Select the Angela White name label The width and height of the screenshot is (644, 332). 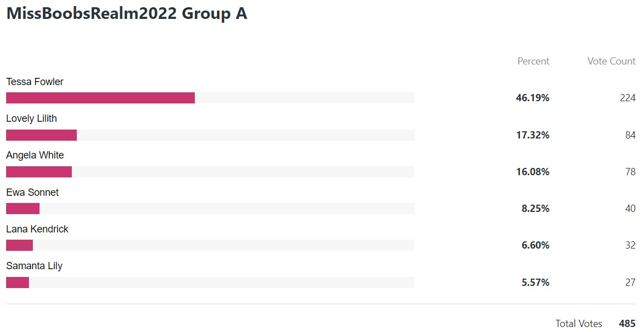(35, 155)
